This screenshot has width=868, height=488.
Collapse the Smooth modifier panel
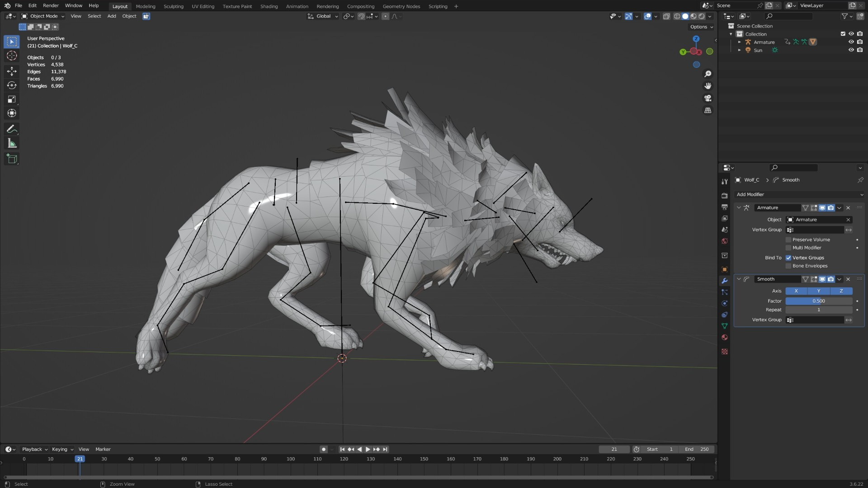pos(739,279)
